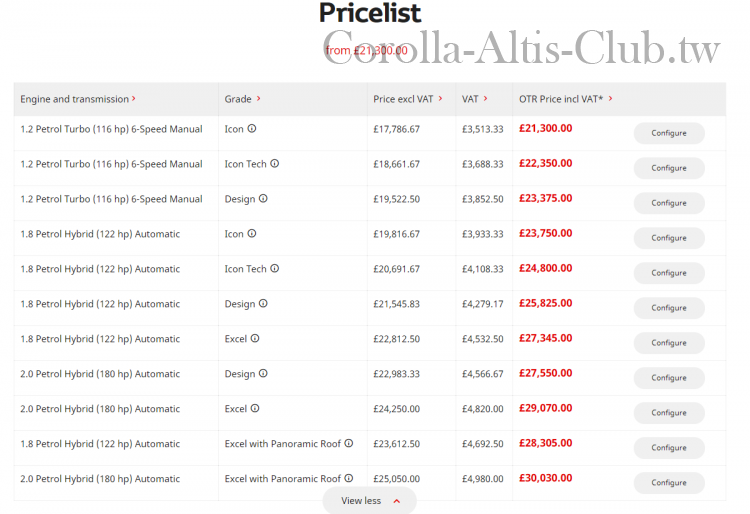This screenshot has width=750, height=514.
Task: Sort by VAT column header
Action: pos(474,99)
